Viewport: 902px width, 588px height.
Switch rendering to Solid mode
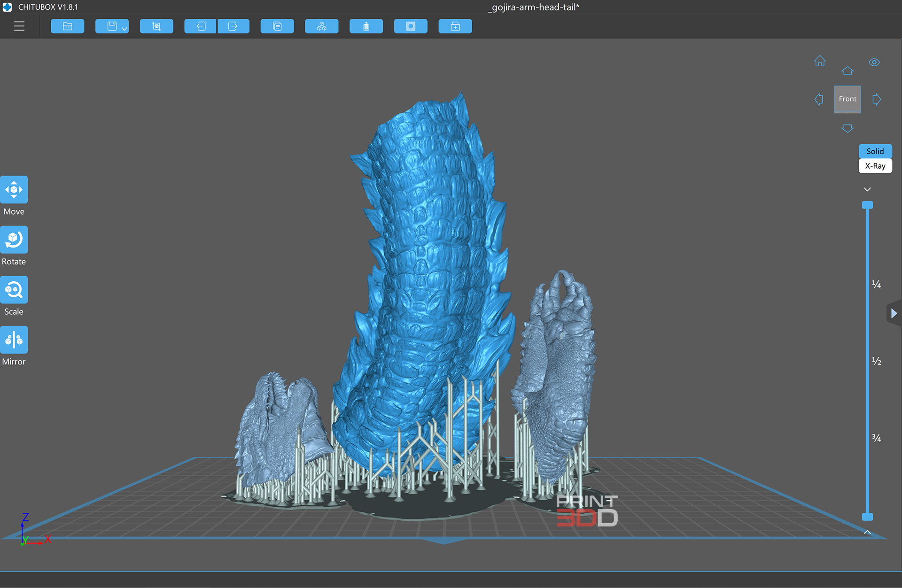[x=875, y=151]
